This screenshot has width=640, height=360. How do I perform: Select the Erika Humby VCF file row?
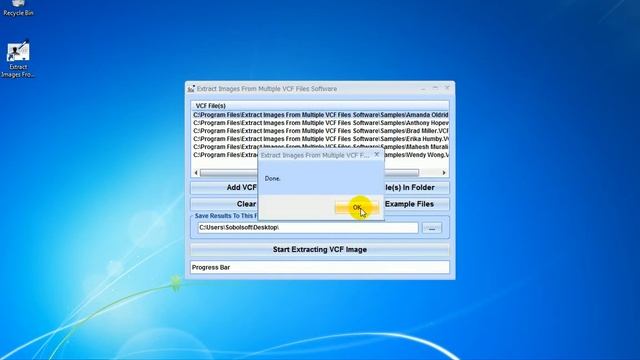coord(320,139)
